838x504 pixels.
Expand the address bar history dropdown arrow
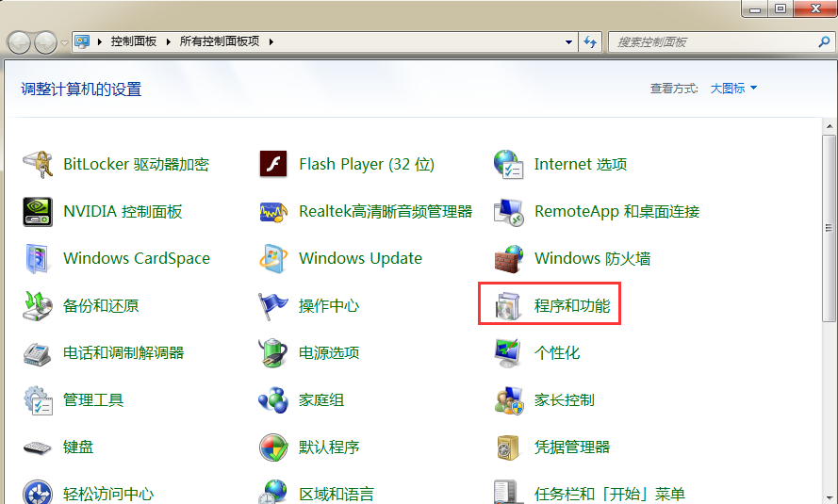point(568,41)
